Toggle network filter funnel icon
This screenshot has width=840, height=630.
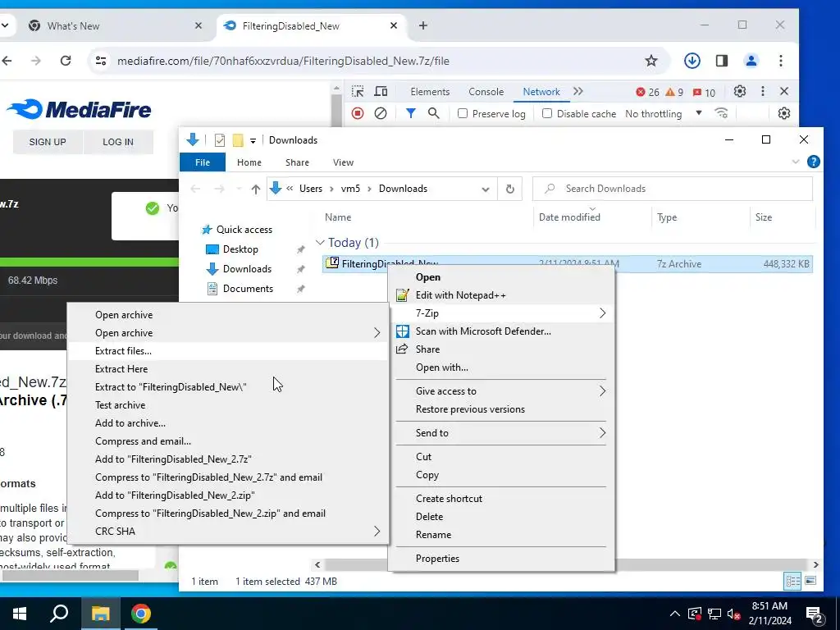point(410,113)
